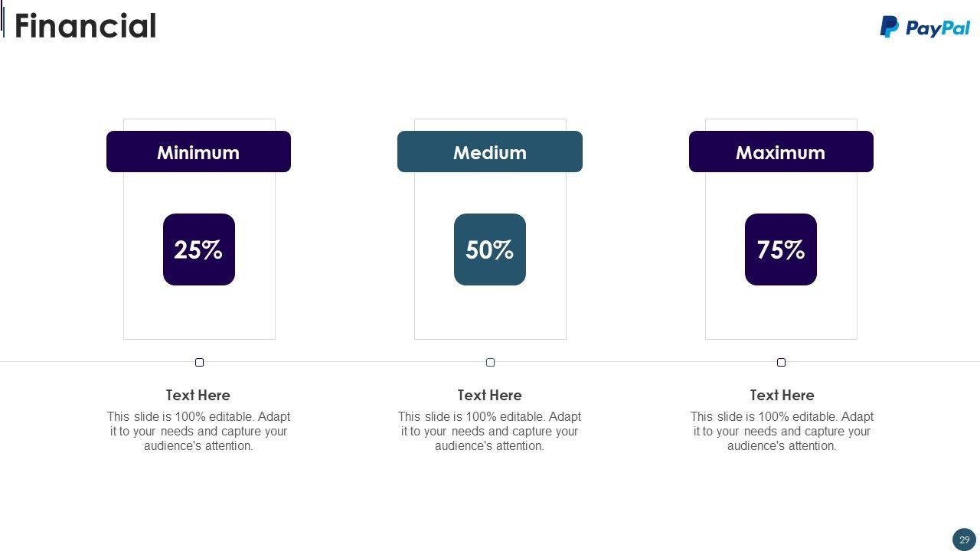The width and height of the screenshot is (980, 551).
Task: Click the PayPal logo
Action: 925,27
